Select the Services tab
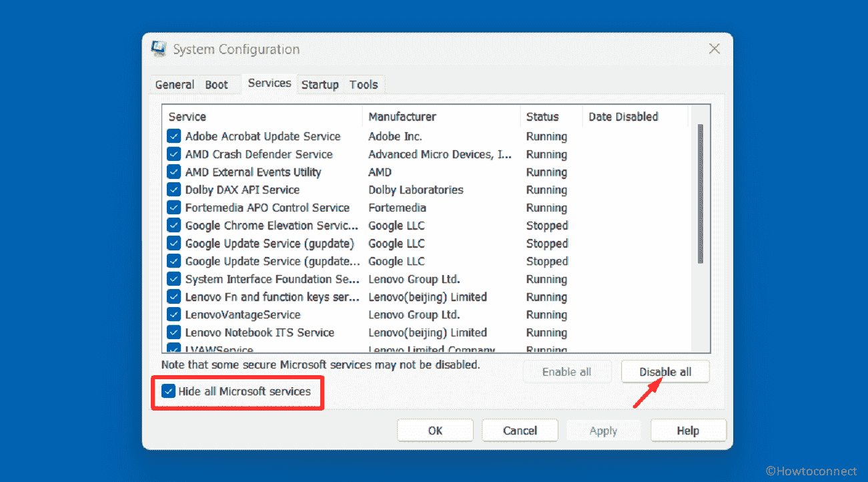Image resolution: width=868 pixels, height=482 pixels. pyautogui.click(x=270, y=83)
